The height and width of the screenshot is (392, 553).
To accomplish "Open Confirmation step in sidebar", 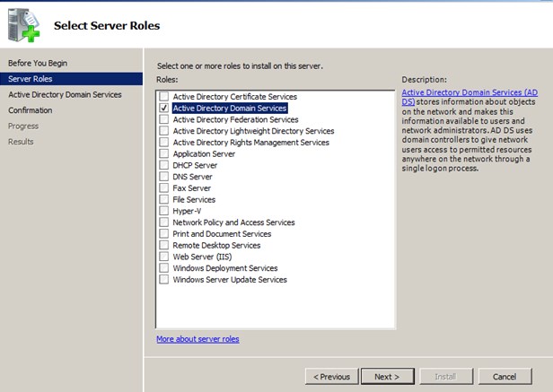I will pos(31,110).
